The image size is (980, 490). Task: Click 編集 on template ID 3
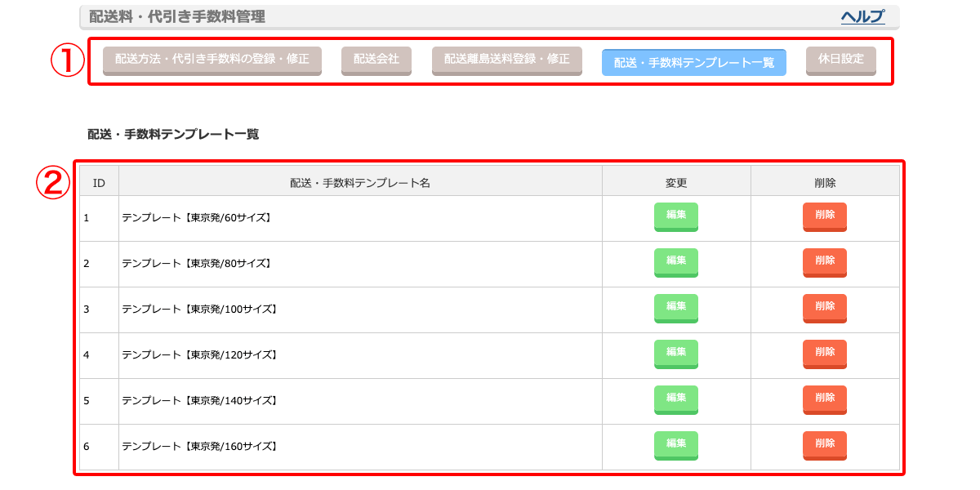(x=676, y=309)
